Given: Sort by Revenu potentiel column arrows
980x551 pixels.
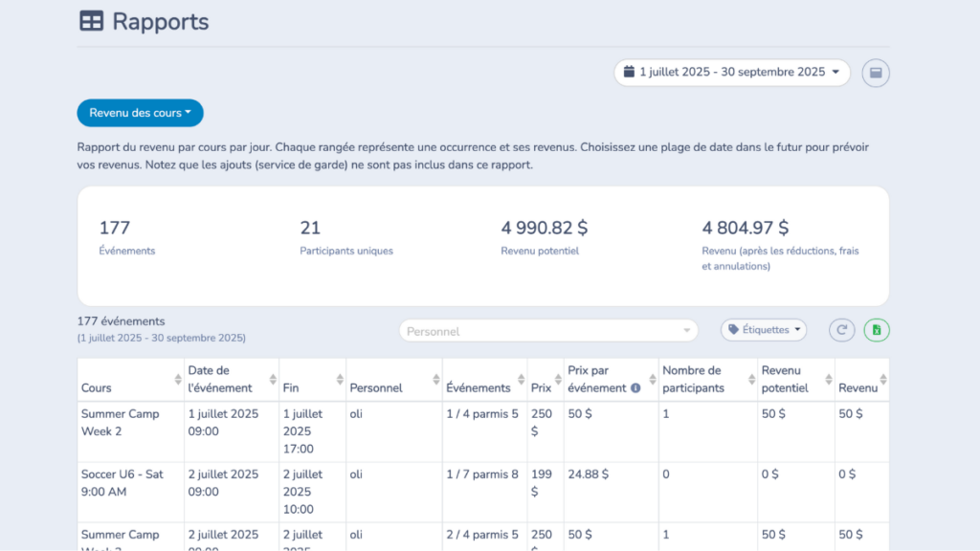Looking at the screenshot, I should pos(829,380).
